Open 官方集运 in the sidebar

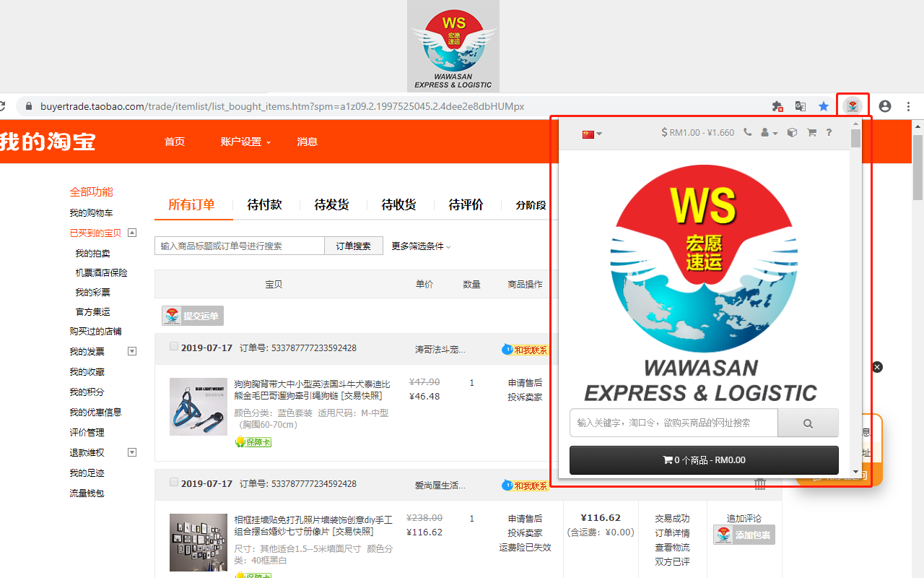tap(92, 312)
